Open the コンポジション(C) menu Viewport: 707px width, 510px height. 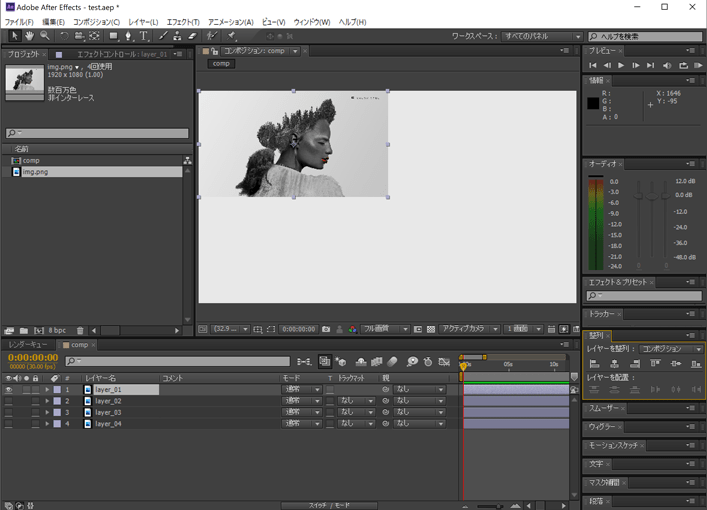[x=96, y=22]
